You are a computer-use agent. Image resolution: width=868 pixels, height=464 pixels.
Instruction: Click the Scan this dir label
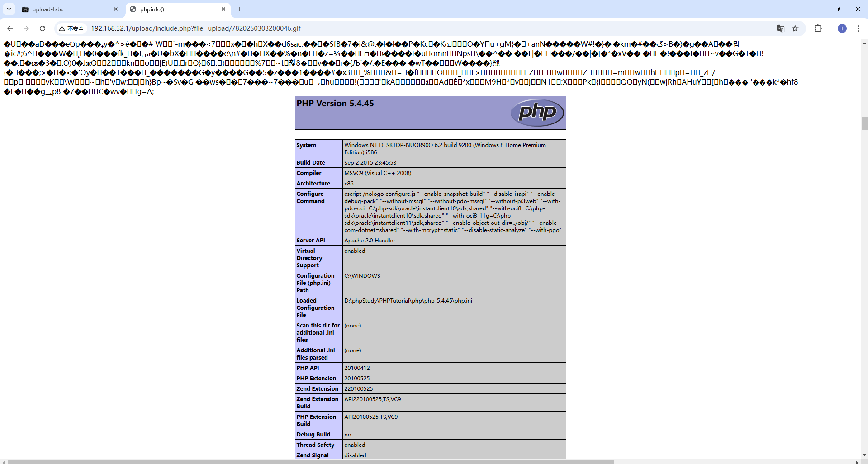coord(318,333)
